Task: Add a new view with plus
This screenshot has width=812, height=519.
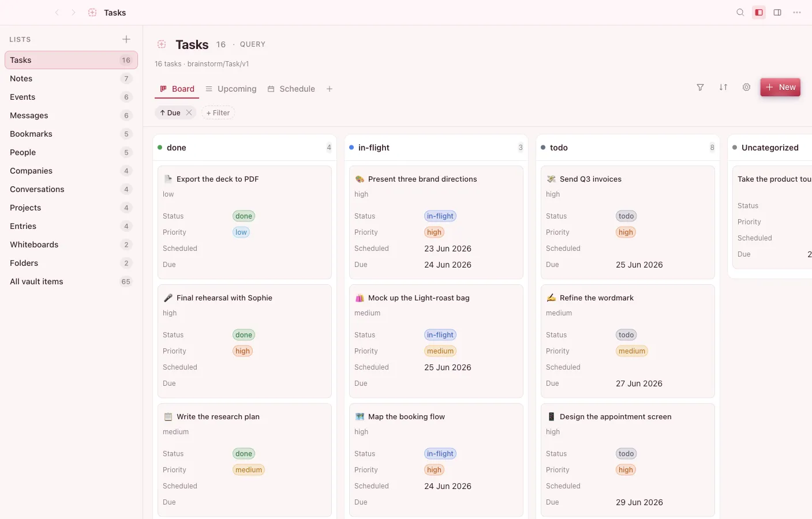Action: coord(330,89)
